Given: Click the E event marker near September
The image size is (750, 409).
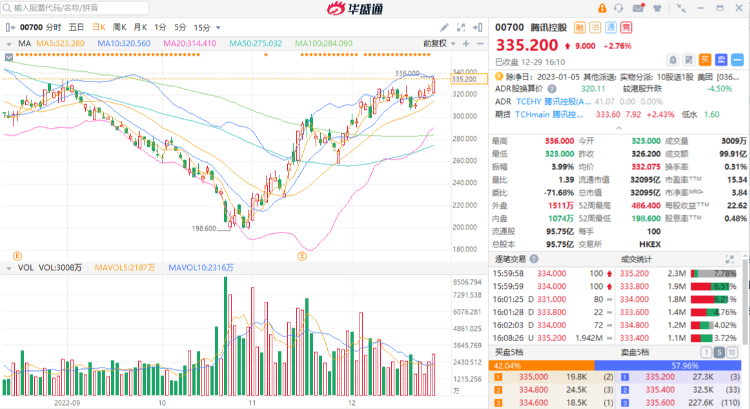Looking at the screenshot, I should pos(17,256).
